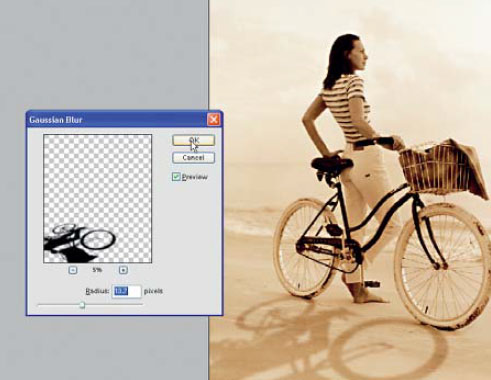The height and width of the screenshot is (380, 491).
Task: Confirm the Gaussian Blur with OK
Action: tap(193, 140)
